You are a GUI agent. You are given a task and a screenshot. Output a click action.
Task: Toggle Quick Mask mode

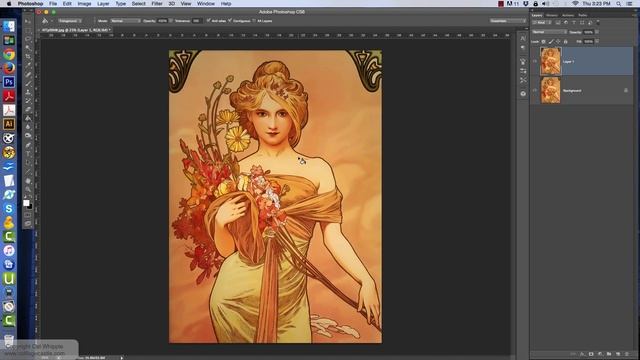tap(28, 215)
